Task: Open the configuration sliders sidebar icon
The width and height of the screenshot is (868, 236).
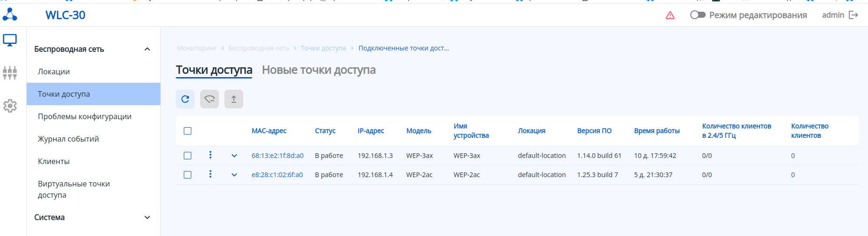Action: click(10, 73)
